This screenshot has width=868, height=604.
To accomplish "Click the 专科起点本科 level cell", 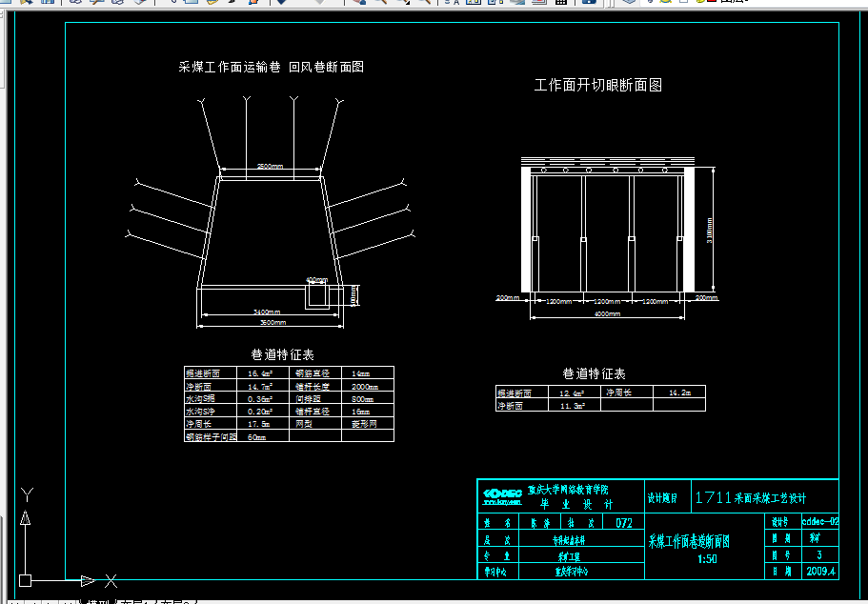I will pyautogui.click(x=569, y=540).
